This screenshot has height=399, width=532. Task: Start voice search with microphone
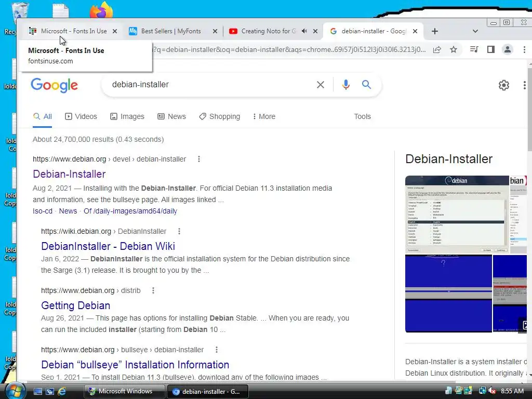click(345, 85)
